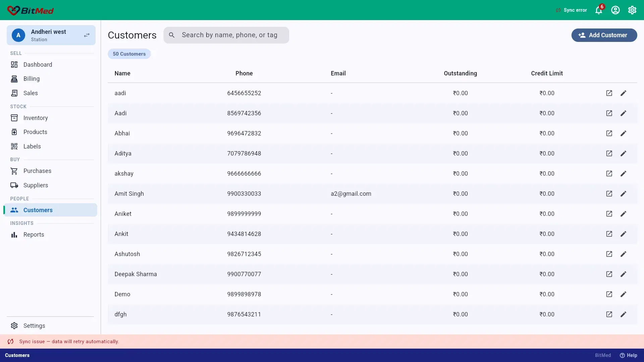Image resolution: width=644 pixels, height=362 pixels.
Task: Click the Sync error status indicator
Action: click(571, 10)
